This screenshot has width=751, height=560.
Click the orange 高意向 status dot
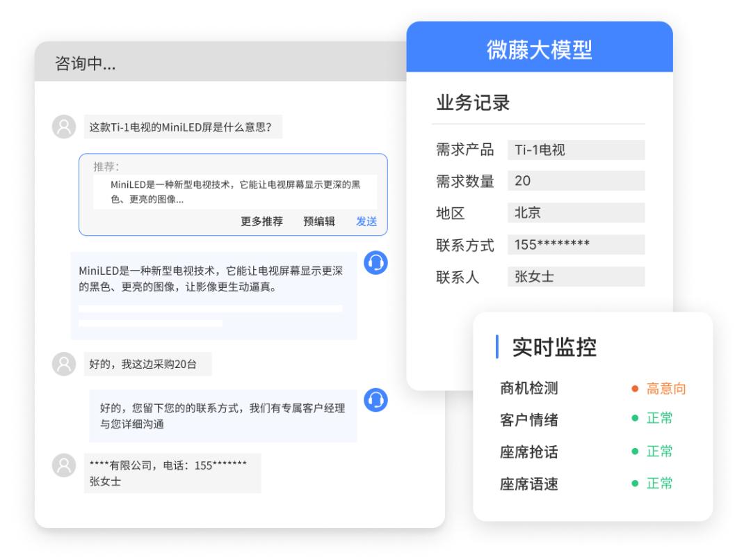634,389
